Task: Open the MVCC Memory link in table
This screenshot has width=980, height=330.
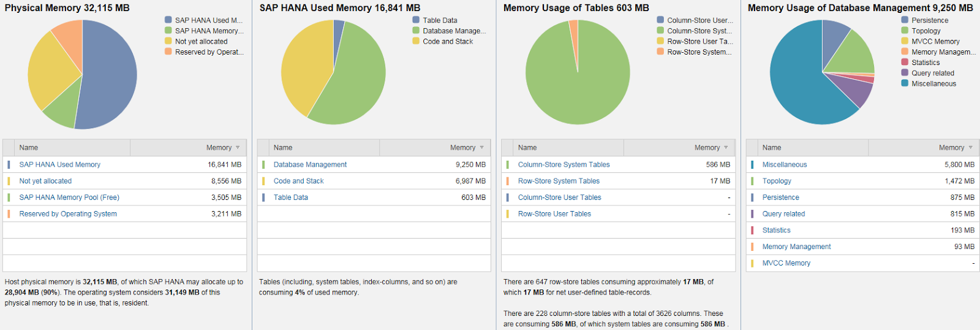Action: [786, 263]
